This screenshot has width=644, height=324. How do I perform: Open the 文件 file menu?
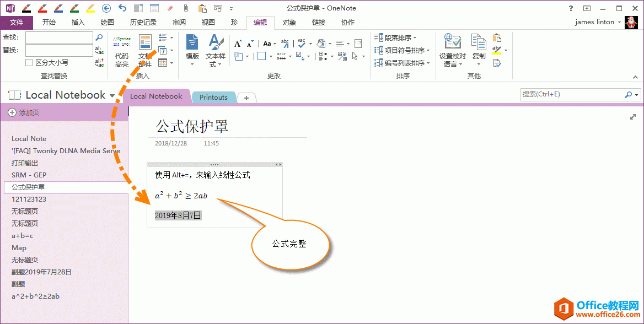click(17, 23)
